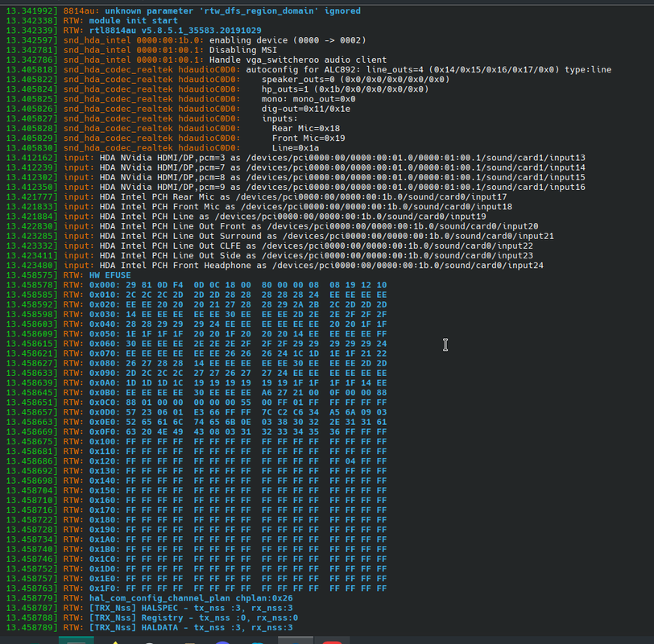Click the 'Disabling MSI' log message
This screenshot has width=654, height=644.
[x=243, y=50]
